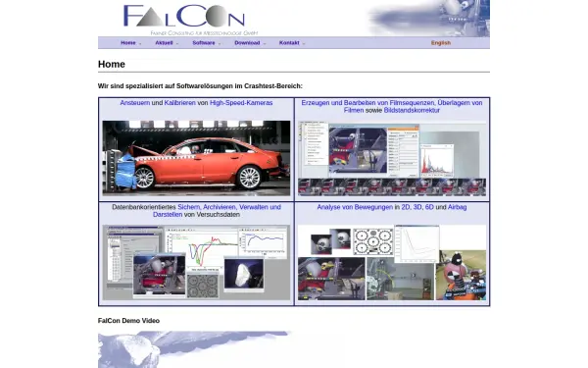
Task: Open the Home menu item
Action: 127,43
